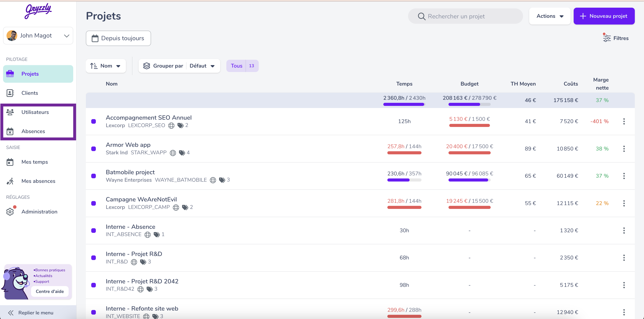
Task: Click the Budget column header
Action: click(470, 84)
